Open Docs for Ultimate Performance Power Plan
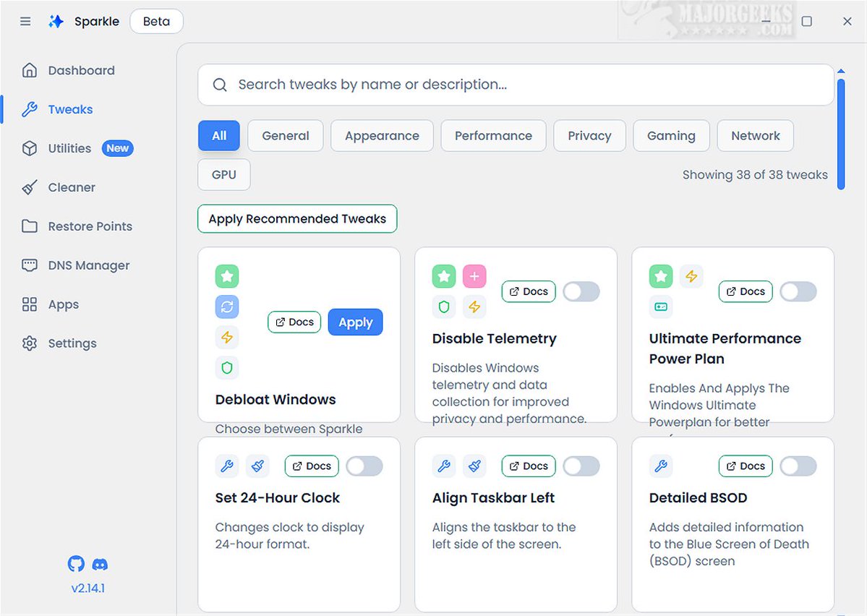This screenshot has width=867, height=616. [x=746, y=291]
